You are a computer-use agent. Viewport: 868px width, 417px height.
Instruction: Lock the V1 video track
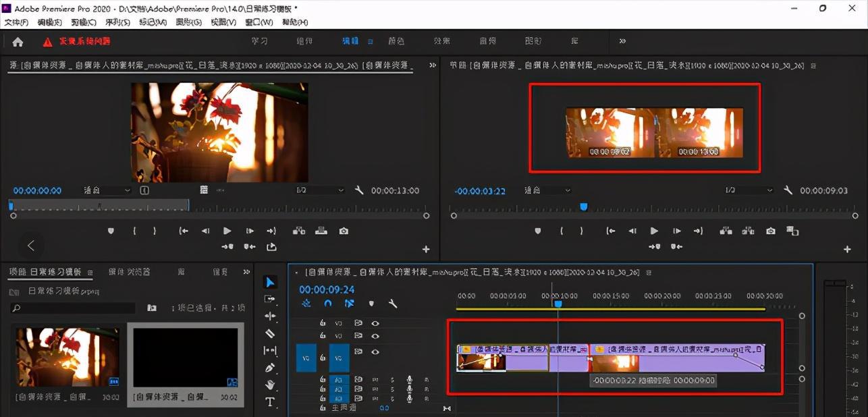click(323, 358)
